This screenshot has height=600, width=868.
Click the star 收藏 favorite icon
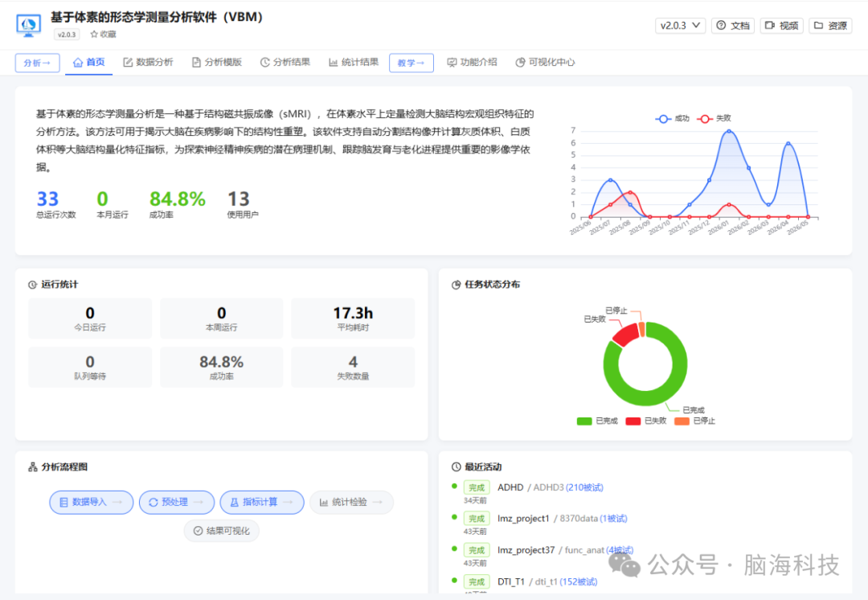click(x=94, y=35)
